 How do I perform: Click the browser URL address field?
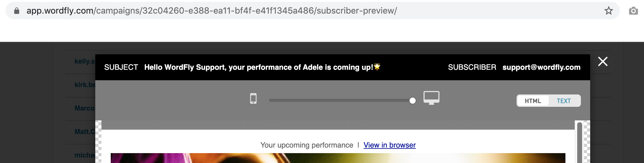click(x=212, y=11)
